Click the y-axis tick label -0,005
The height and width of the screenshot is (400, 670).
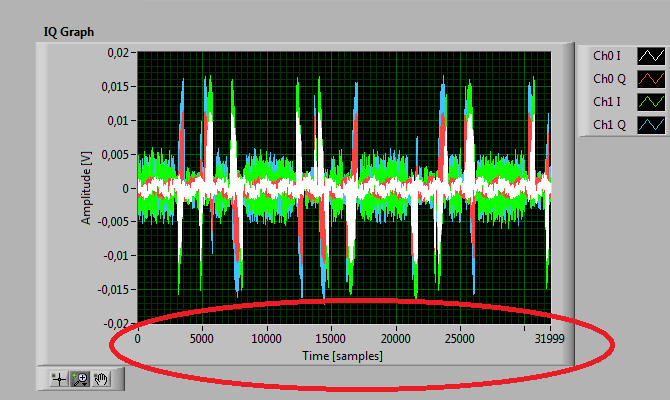coord(113,222)
